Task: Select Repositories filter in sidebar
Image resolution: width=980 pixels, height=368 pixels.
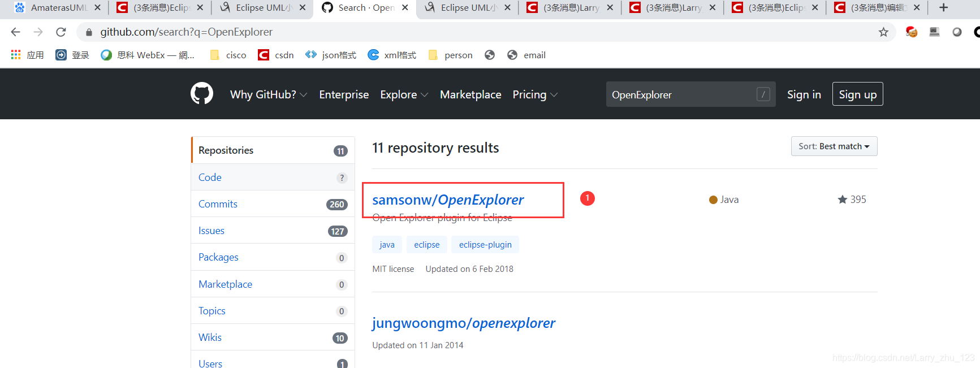Action: (273, 150)
